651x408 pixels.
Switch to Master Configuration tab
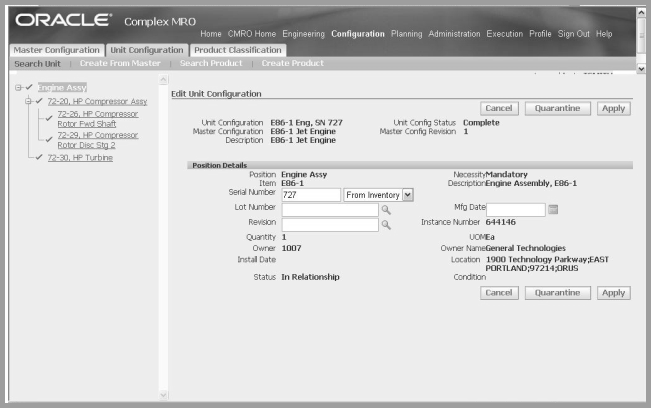56,50
